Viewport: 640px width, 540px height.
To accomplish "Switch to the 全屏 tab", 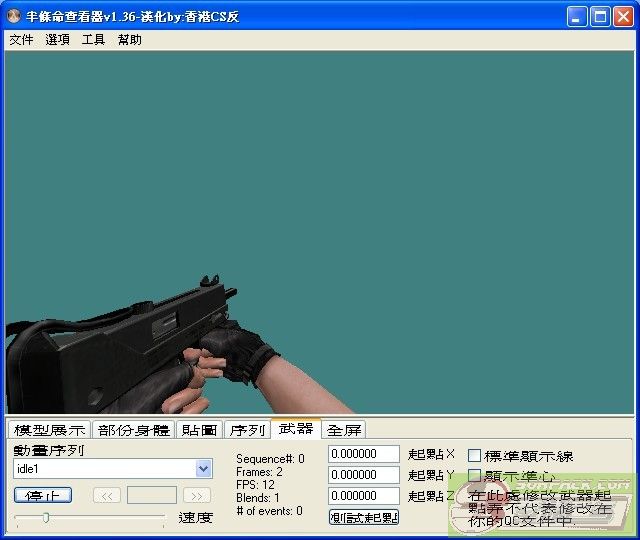I will point(344,430).
